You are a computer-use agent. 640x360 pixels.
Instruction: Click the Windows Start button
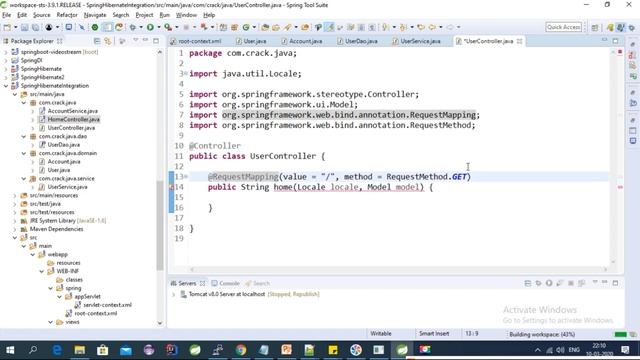[x=10, y=350]
